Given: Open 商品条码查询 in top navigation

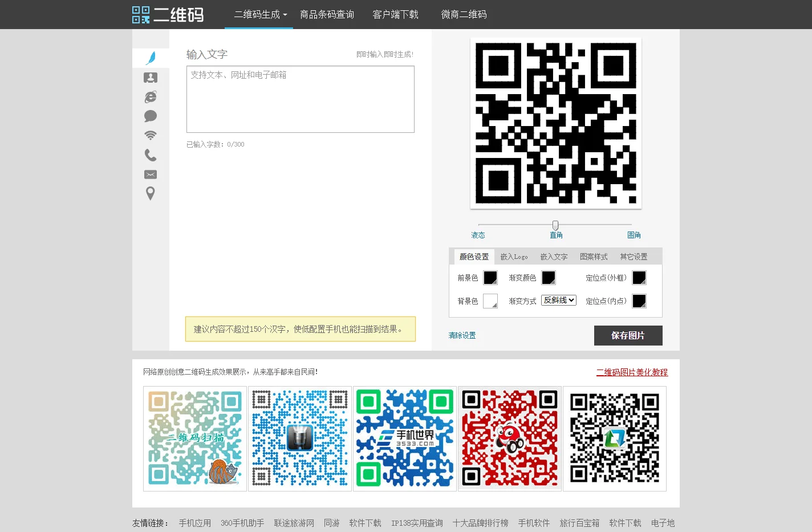Looking at the screenshot, I should click(327, 14).
